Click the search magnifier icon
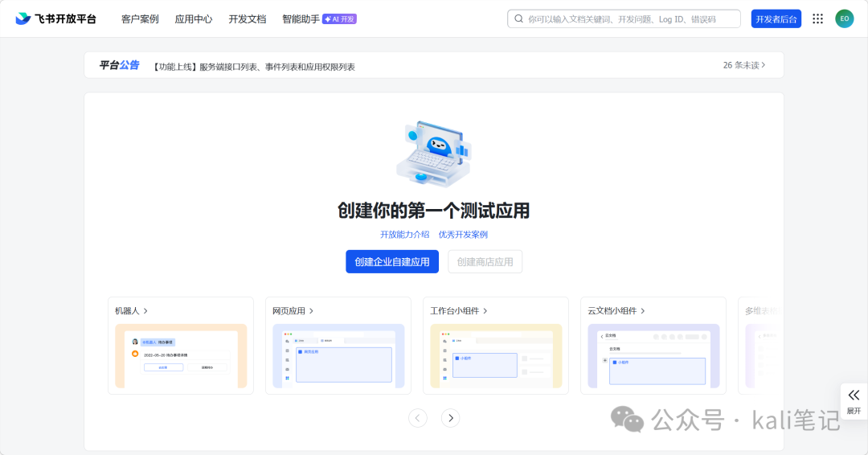This screenshot has height=455, width=868. click(x=518, y=18)
